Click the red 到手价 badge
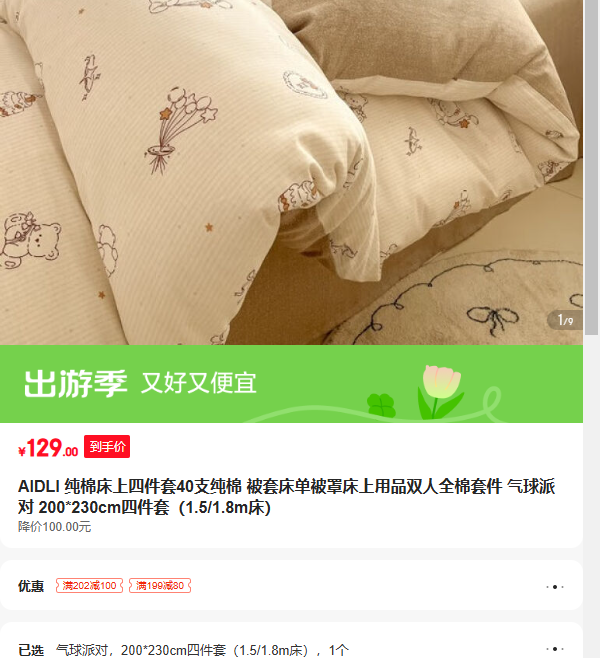Image resolution: width=600 pixels, height=658 pixels. pyautogui.click(x=107, y=446)
